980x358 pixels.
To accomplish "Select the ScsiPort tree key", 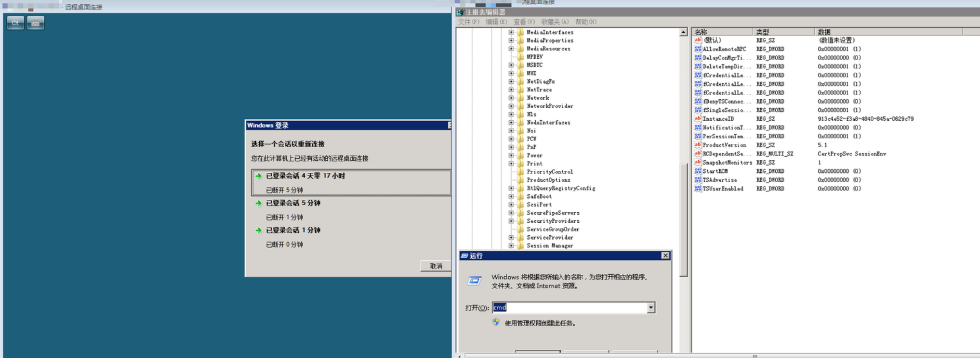I will coord(539,205).
